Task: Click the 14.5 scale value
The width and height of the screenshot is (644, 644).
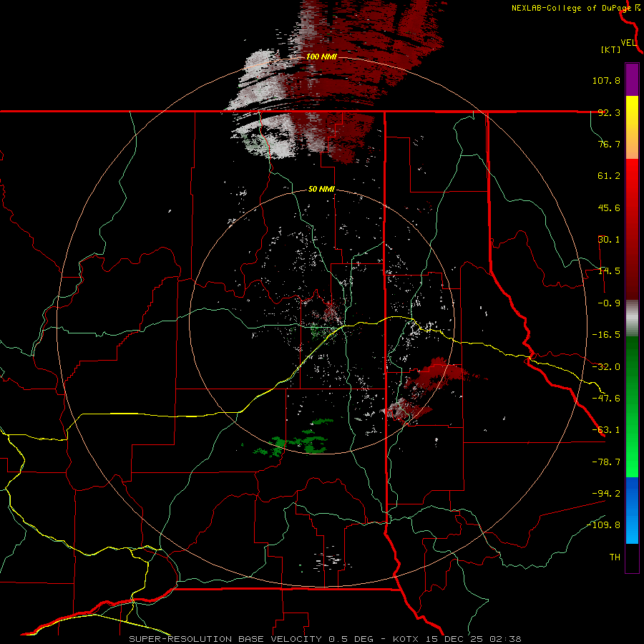Action: [x=609, y=271]
